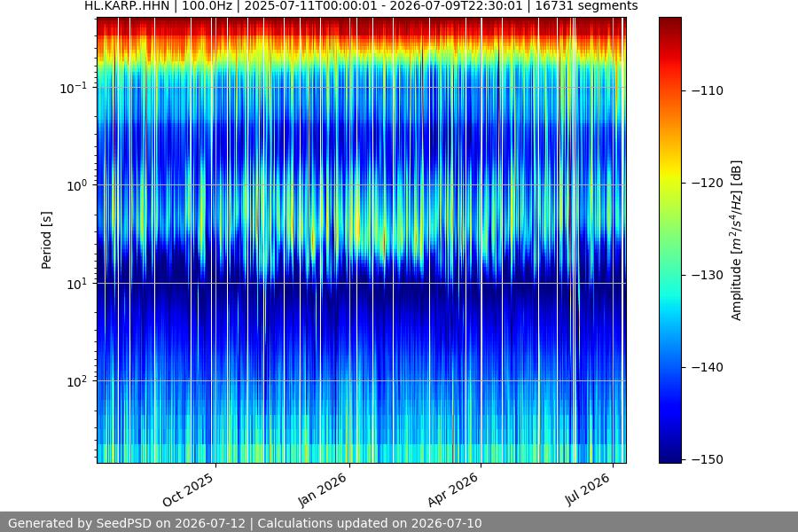Click the 'Apr 2026' x-axis label
Viewport: 798px width, 532px height.
point(453,489)
